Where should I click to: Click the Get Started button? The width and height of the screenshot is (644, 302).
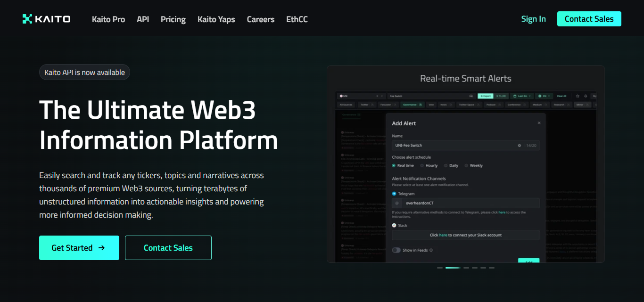click(79, 248)
